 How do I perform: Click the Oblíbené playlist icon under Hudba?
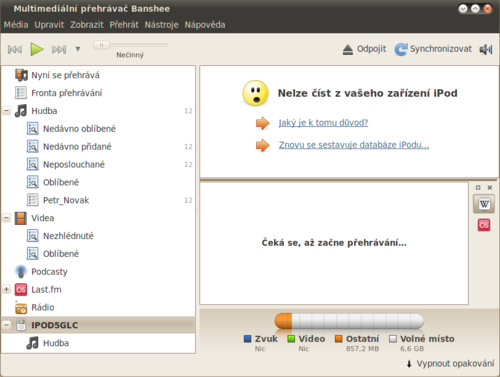pos(32,182)
